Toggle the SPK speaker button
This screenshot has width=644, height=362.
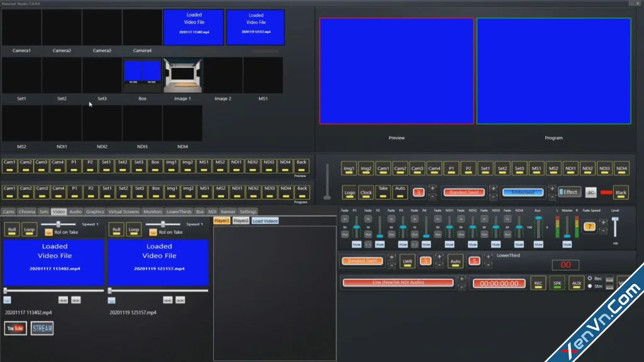coord(557,283)
